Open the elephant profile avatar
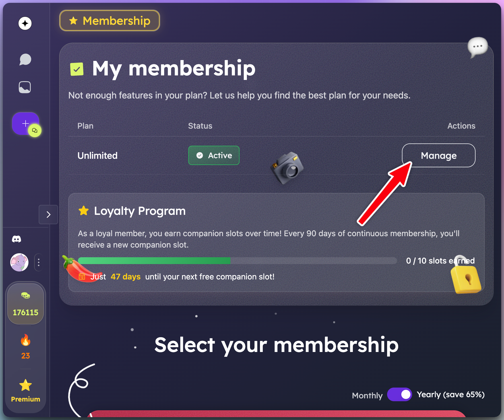 (19, 262)
